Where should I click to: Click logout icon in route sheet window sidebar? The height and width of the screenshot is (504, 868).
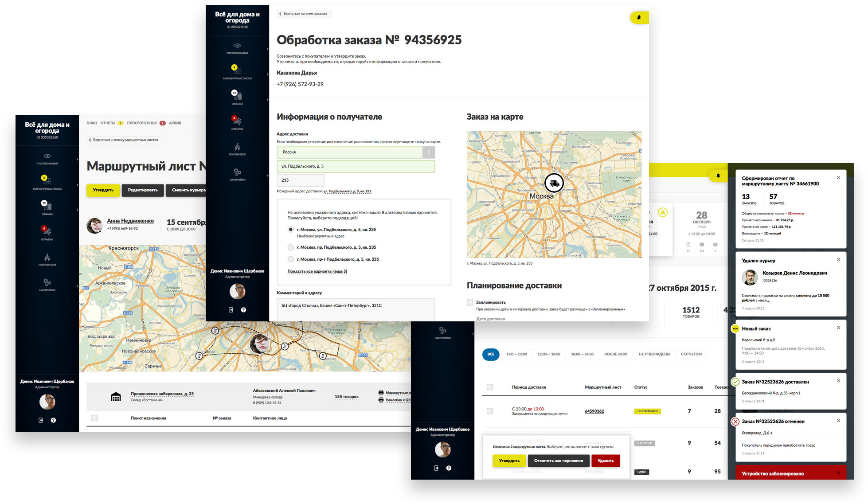pyautogui.click(x=41, y=420)
